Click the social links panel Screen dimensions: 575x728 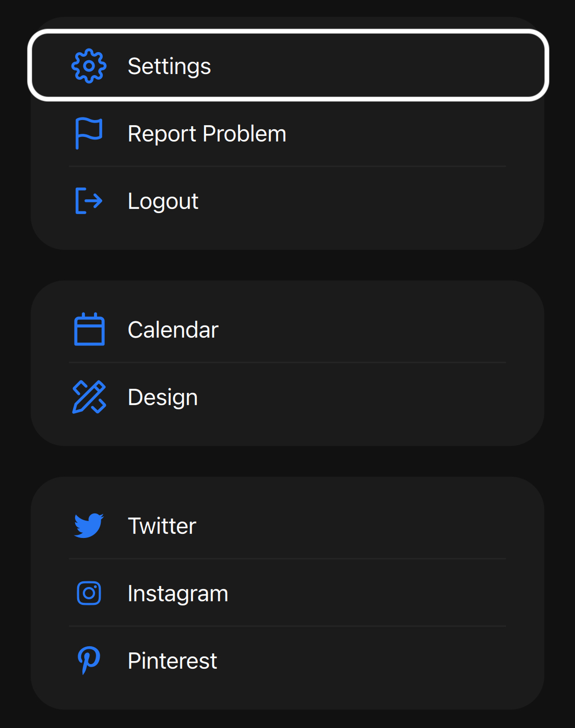(287, 594)
